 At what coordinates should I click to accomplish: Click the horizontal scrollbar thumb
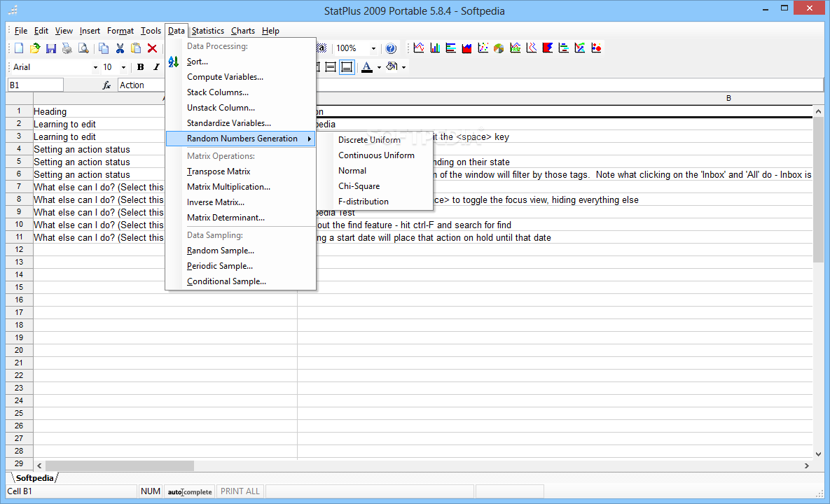click(x=120, y=466)
